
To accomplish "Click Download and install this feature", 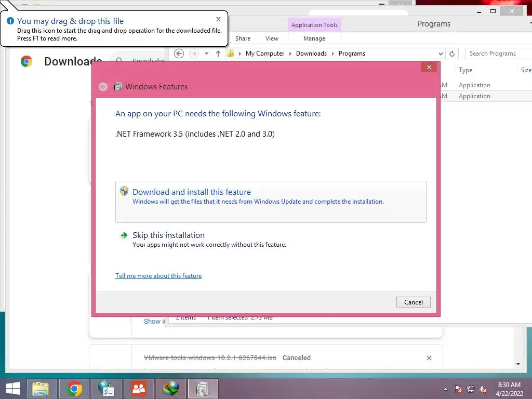I will 271,202.
